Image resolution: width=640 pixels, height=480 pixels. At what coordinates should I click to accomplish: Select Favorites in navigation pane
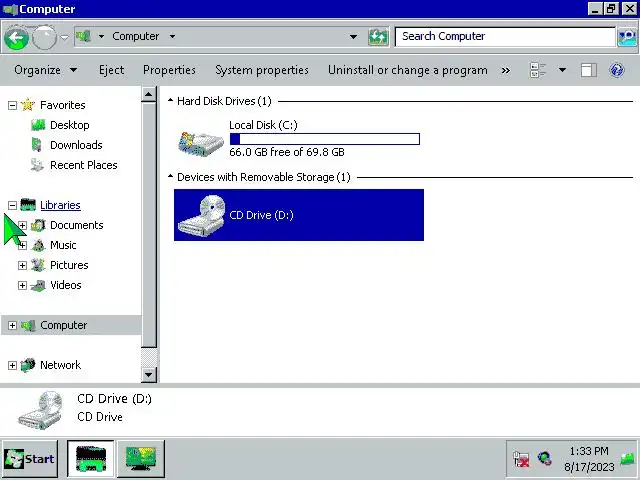click(62, 105)
